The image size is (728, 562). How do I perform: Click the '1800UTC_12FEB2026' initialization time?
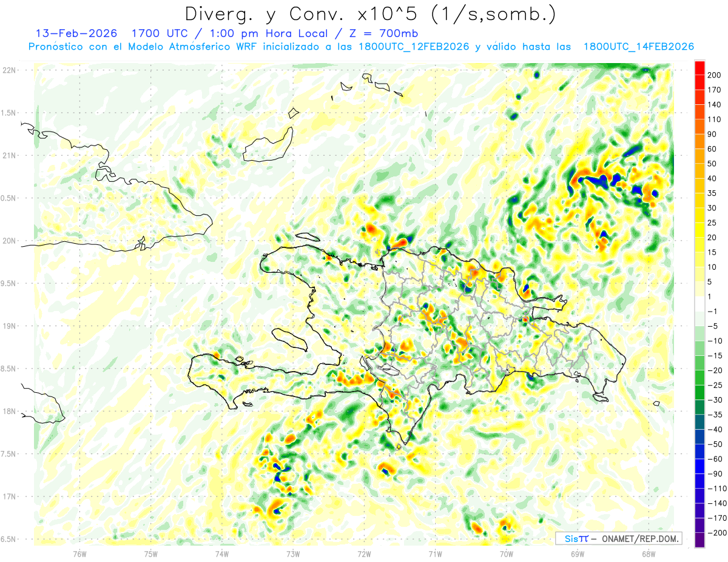click(x=413, y=47)
